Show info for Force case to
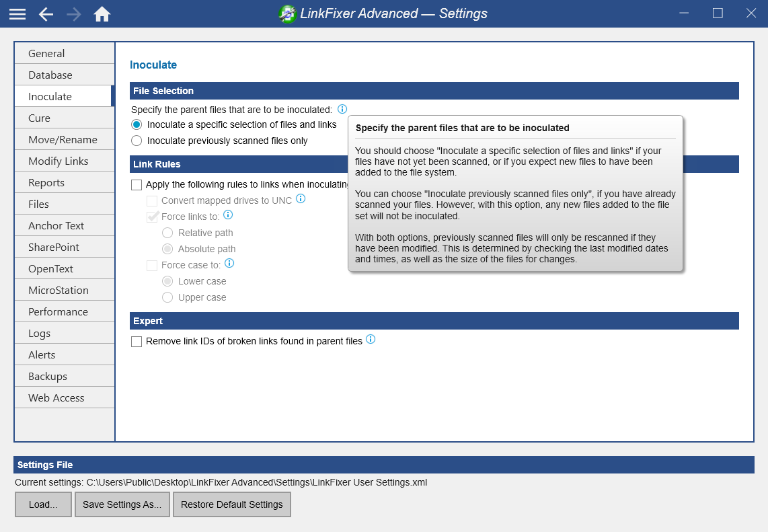 click(229, 263)
